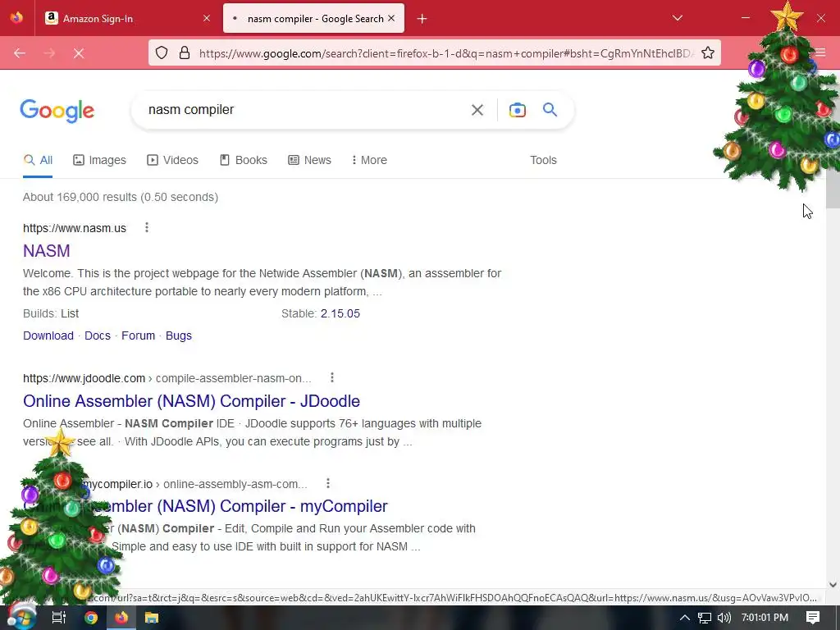Open Task View on the taskbar
840x630 pixels.
pyautogui.click(x=58, y=618)
